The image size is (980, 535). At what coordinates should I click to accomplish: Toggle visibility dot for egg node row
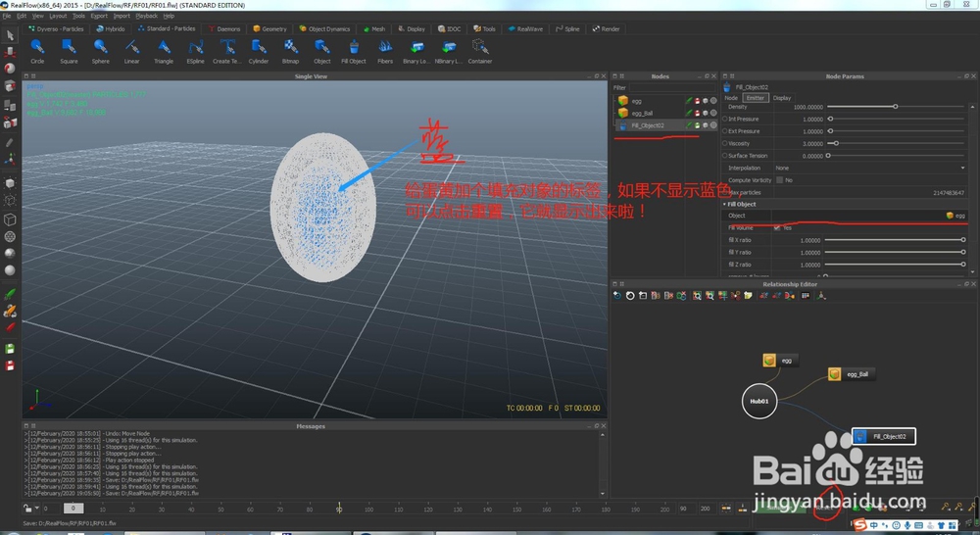coord(713,101)
